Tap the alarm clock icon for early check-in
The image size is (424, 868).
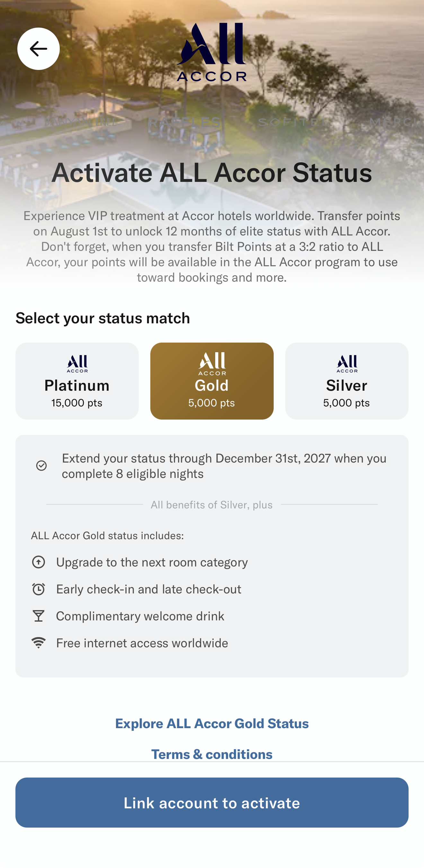[x=39, y=589]
